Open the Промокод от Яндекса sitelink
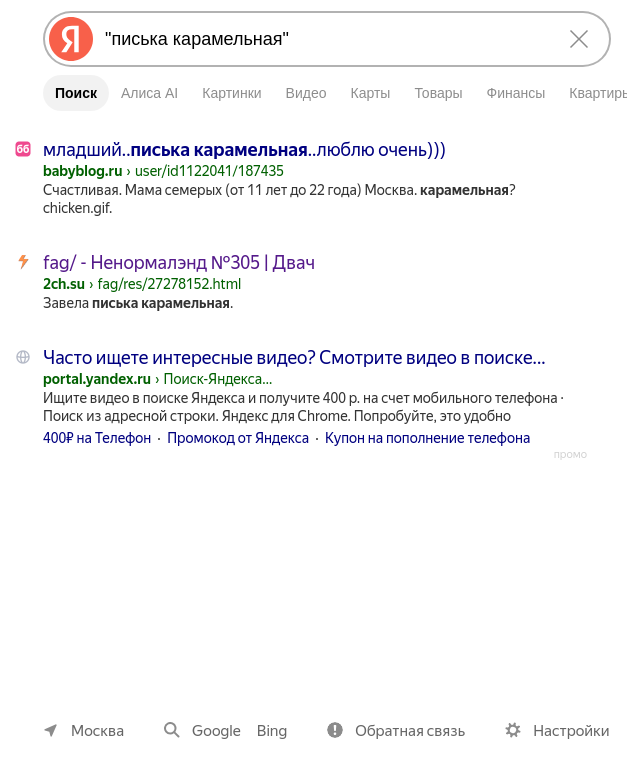Image resolution: width=627 pixels, height=774 pixels. click(x=238, y=438)
